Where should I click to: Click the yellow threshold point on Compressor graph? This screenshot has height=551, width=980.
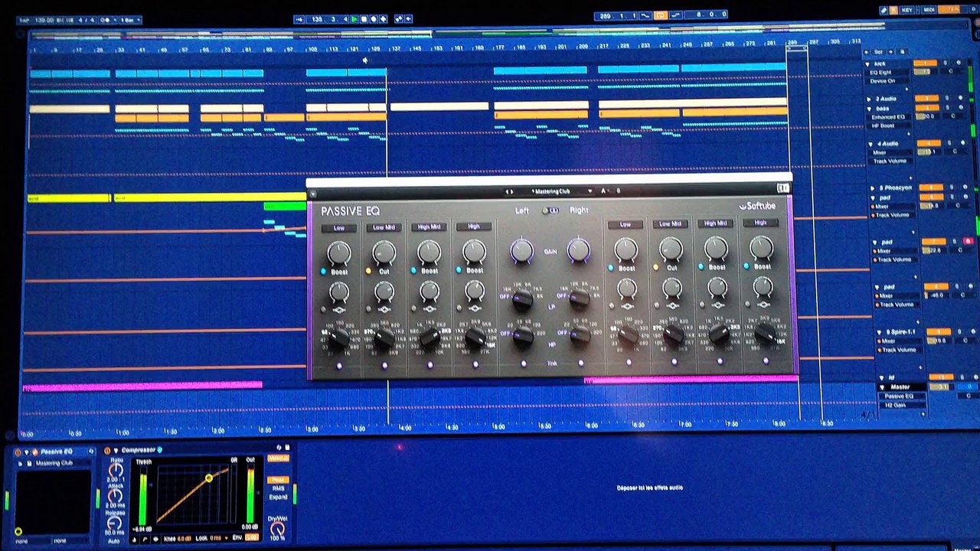(209, 478)
